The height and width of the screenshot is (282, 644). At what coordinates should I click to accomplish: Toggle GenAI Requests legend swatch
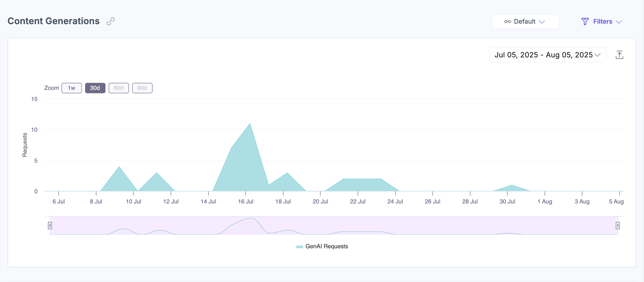(x=299, y=247)
